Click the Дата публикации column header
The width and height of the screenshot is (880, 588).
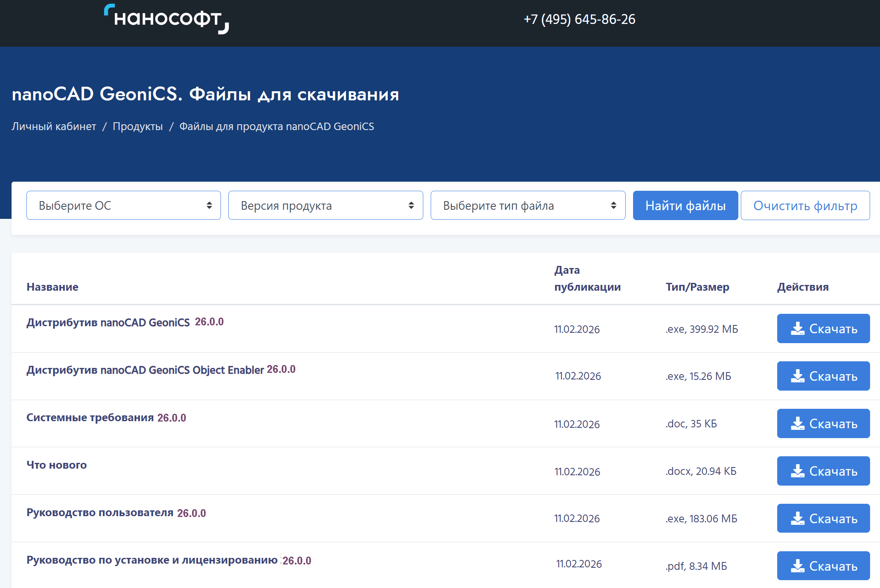coord(587,278)
